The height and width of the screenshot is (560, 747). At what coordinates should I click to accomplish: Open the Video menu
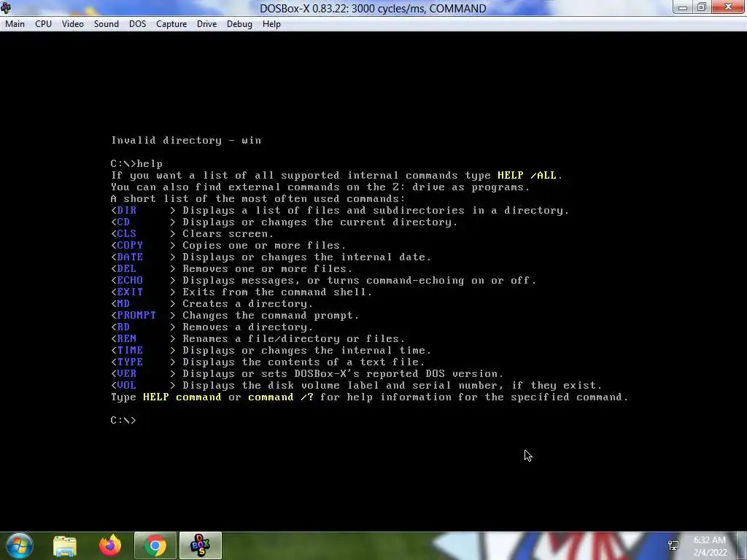tap(73, 24)
